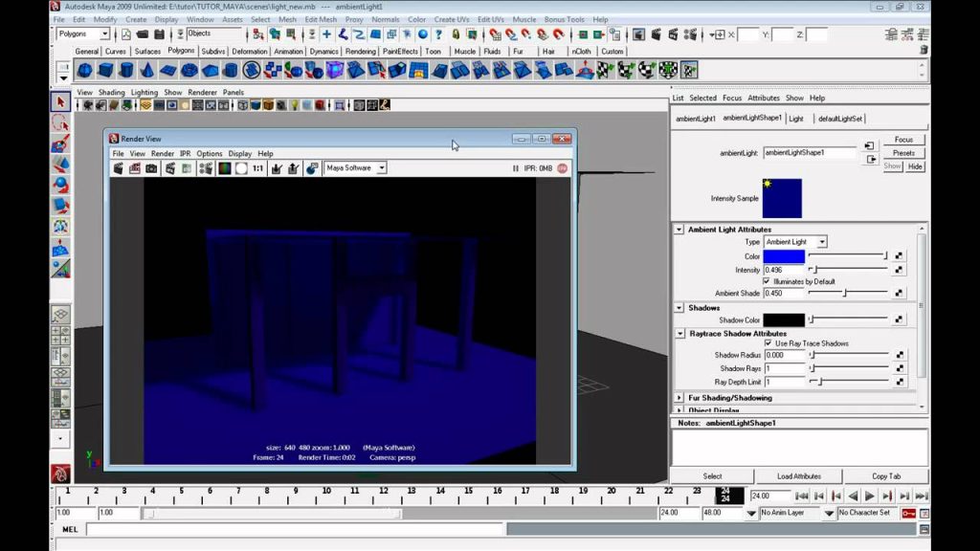
Task: Collapse Ambient Light Attributes section
Action: click(679, 230)
